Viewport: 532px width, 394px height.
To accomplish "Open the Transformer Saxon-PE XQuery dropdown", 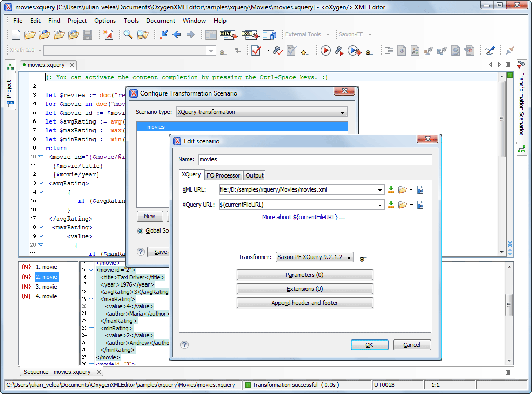I will [314, 257].
